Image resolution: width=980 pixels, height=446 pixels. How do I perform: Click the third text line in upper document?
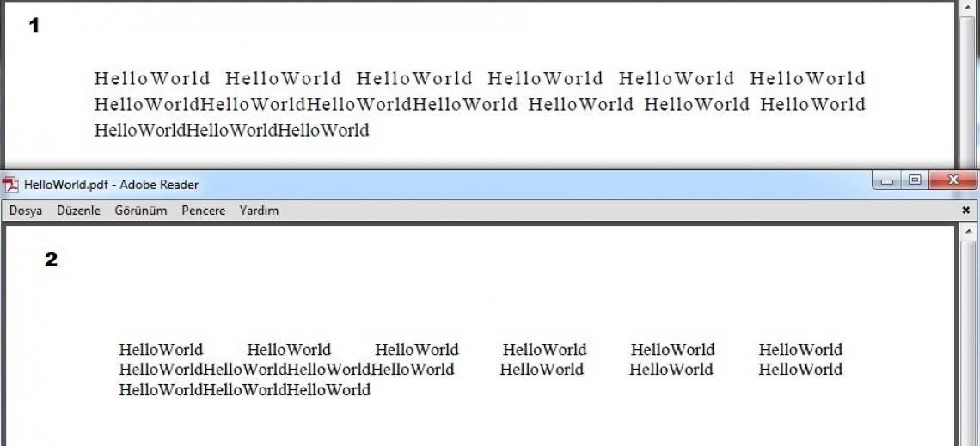coord(231,131)
